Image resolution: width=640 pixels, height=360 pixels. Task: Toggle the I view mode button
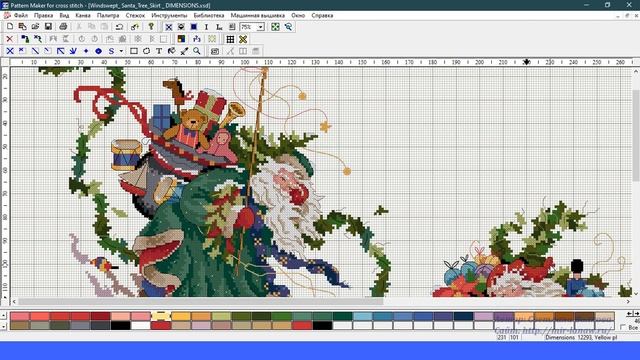[207, 27]
